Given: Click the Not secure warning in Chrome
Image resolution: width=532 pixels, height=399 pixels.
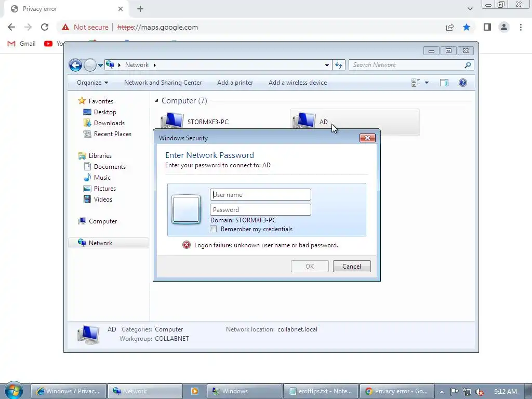Looking at the screenshot, I should coord(85,27).
